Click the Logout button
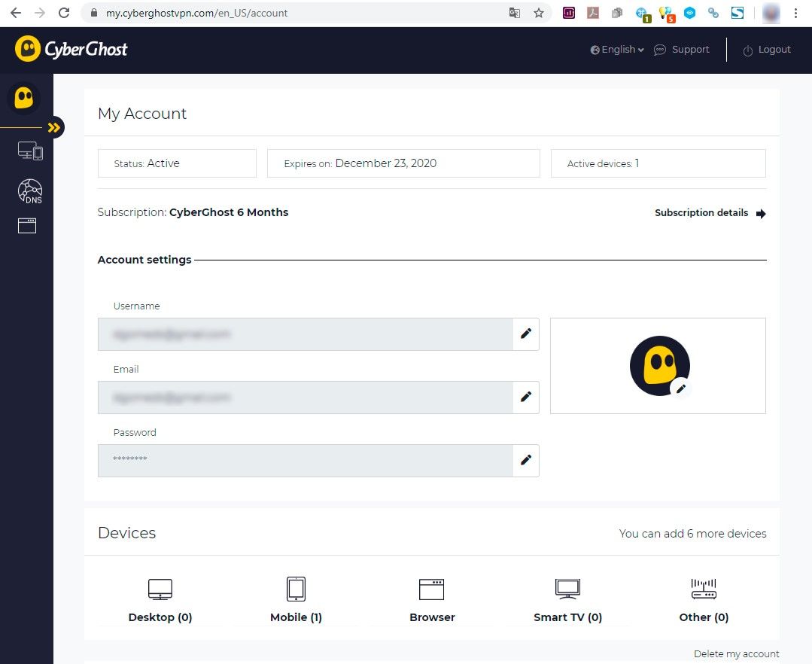 (x=767, y=50)
